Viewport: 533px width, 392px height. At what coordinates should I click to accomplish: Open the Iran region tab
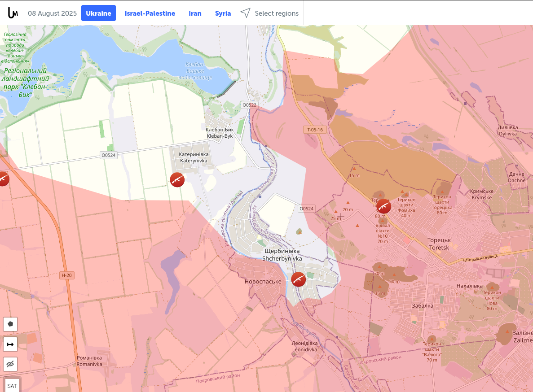click(x=195, y=13)
